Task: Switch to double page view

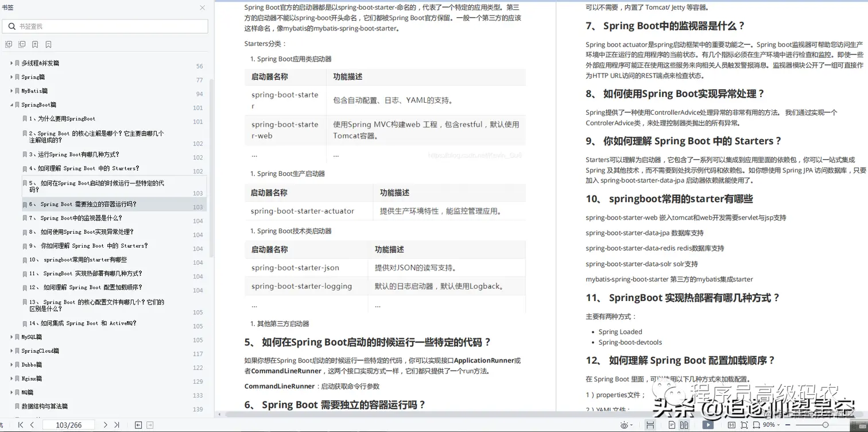Action: [684, 425]
